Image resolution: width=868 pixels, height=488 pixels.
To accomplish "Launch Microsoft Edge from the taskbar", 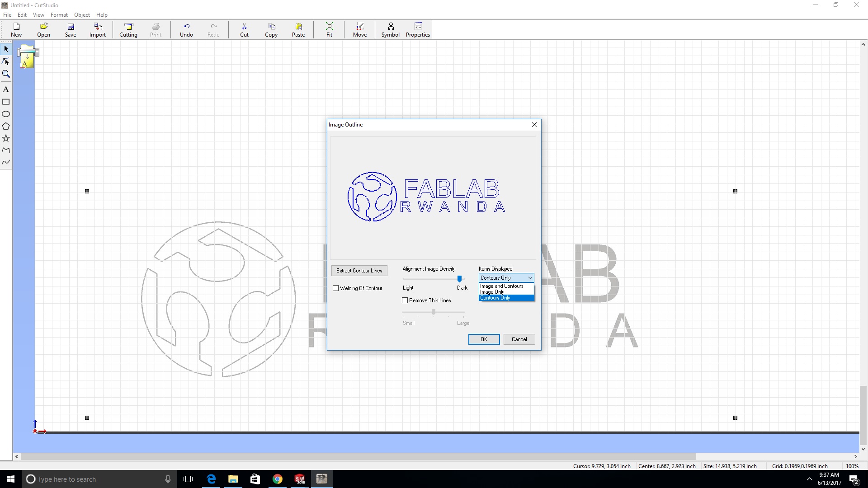I will (211, 479).
